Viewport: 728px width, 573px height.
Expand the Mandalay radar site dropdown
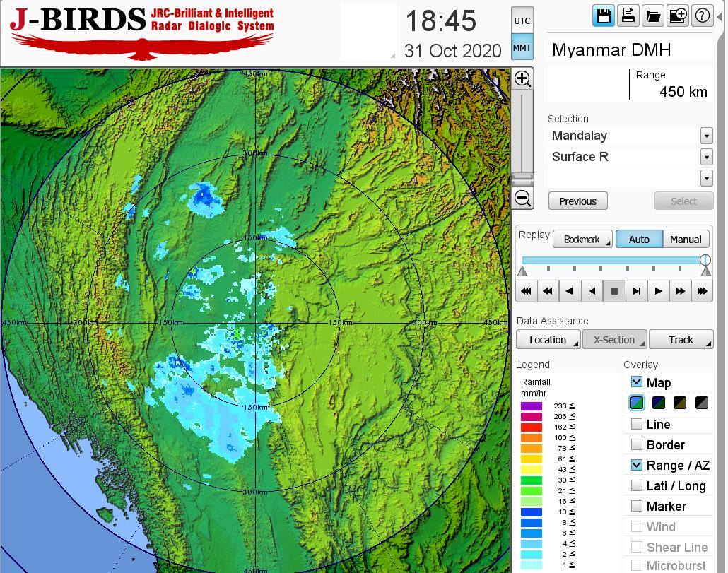tap(706, 136)
